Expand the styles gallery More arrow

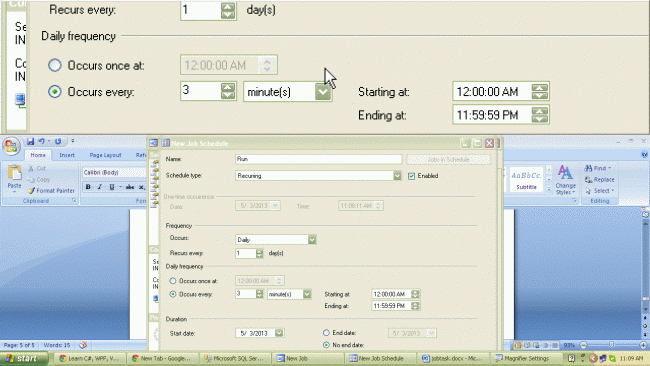549,190
